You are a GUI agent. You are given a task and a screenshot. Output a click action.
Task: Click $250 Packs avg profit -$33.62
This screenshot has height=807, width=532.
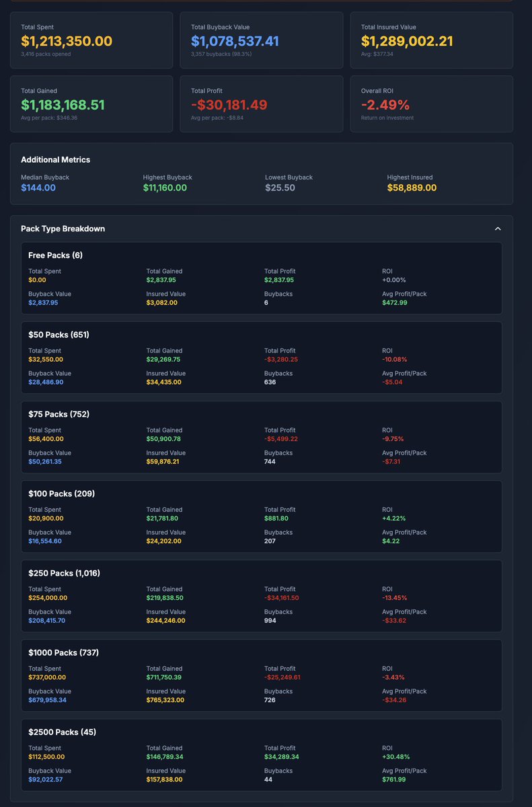(394, 620)
